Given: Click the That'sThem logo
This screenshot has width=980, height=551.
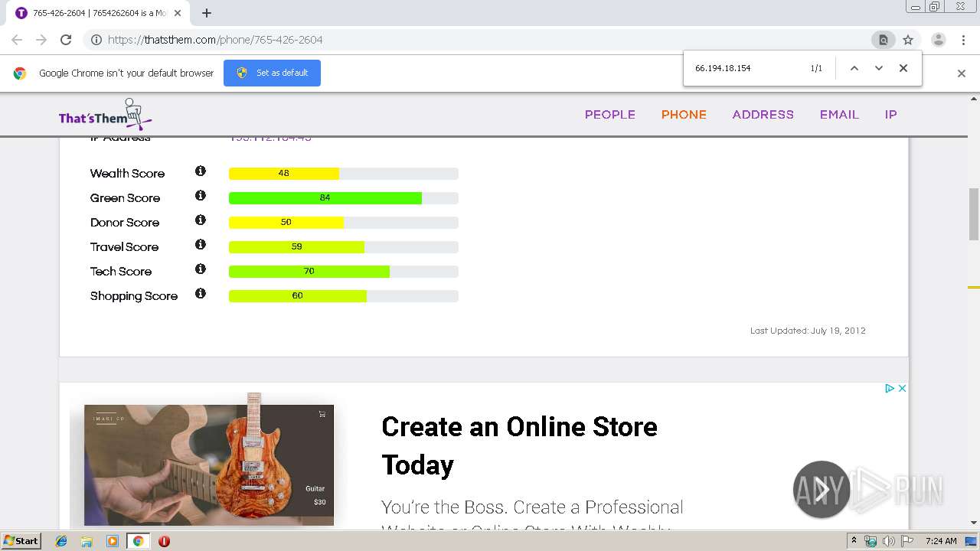Looking at the screenshot, I should coord(105,114).
